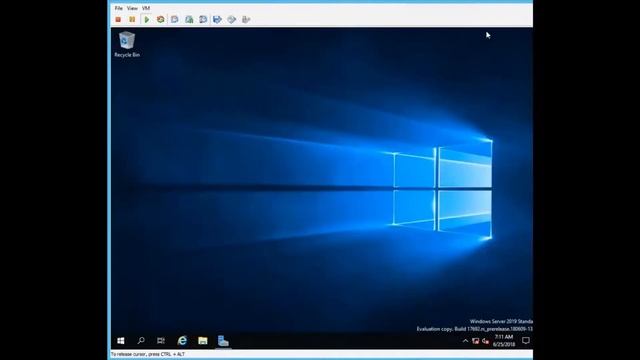Open the taskbar clock showing 7:11 AM
Viewport: 640px width, 360px height.
(x=504, y=340)
